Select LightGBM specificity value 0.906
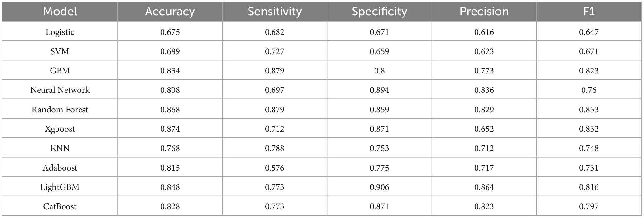The image size is (644, 218). point(380,187)
